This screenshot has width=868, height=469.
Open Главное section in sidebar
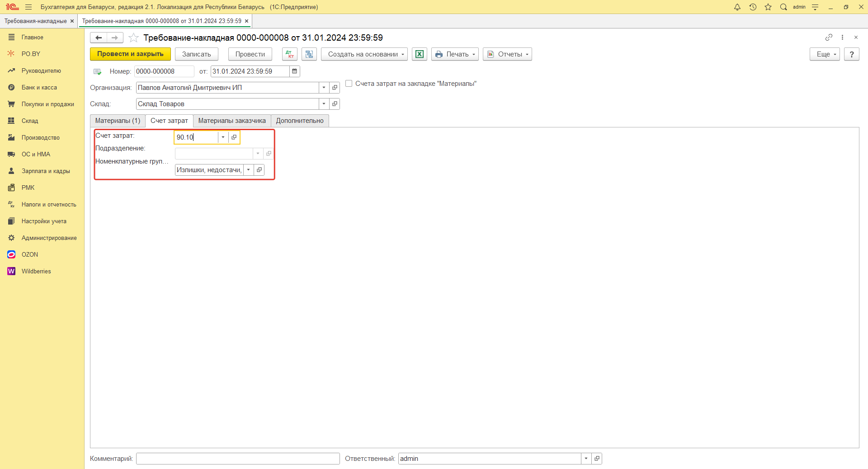pos(33,37)
